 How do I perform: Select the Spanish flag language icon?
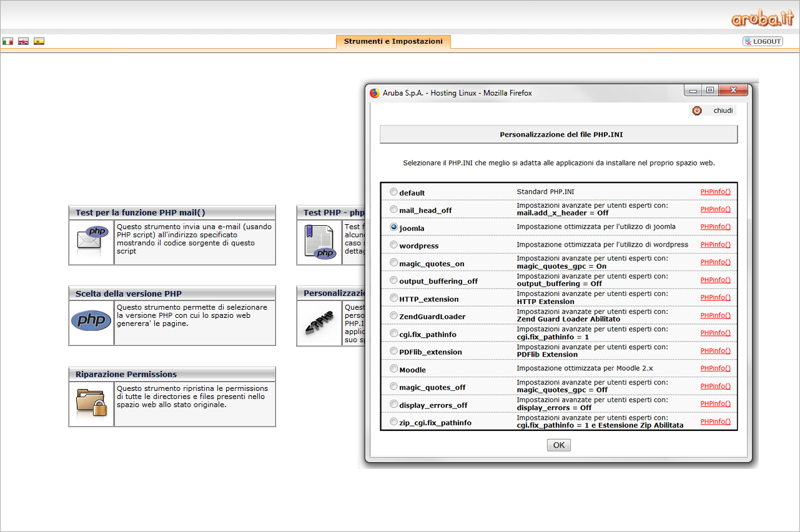tap(39, 42)
